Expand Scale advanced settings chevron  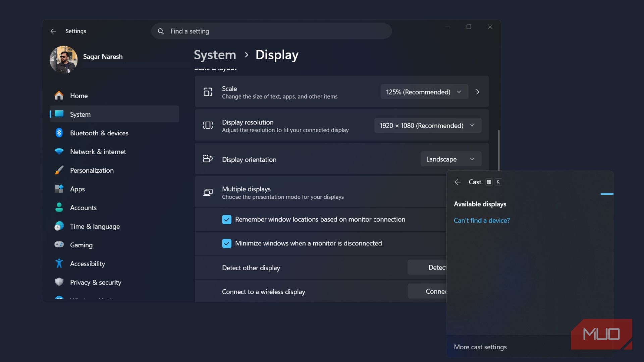478,92
